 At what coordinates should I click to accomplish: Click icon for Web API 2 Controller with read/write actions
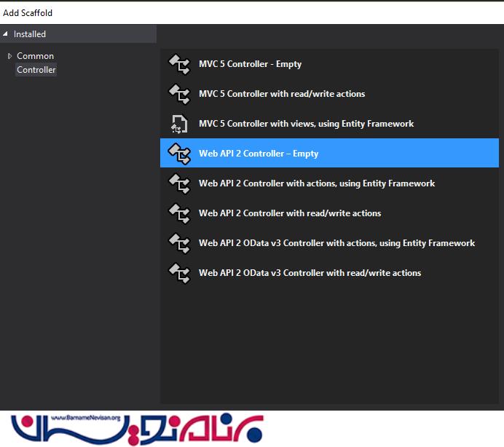pos(178,213)
